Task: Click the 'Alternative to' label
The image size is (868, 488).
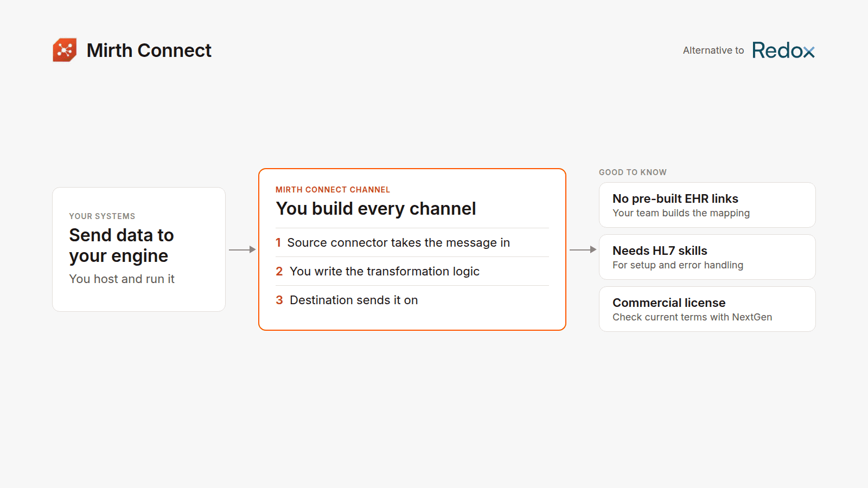Action: point(713,50)
